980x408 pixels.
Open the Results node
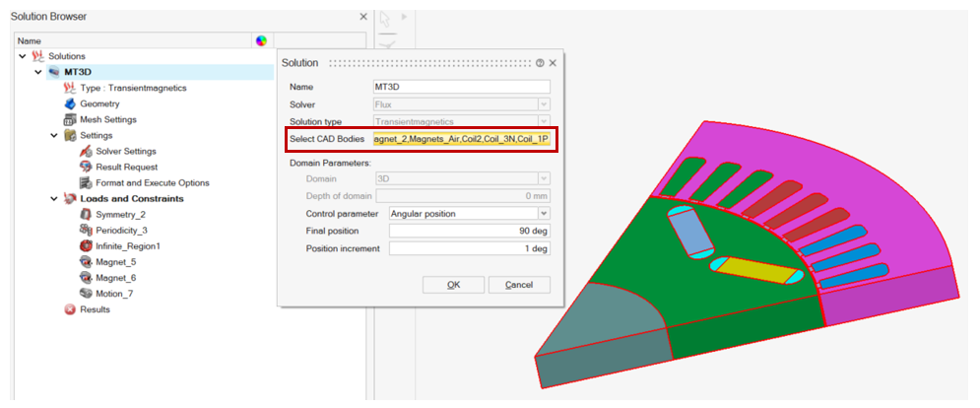pyautogui.click(x=96, y=308)
